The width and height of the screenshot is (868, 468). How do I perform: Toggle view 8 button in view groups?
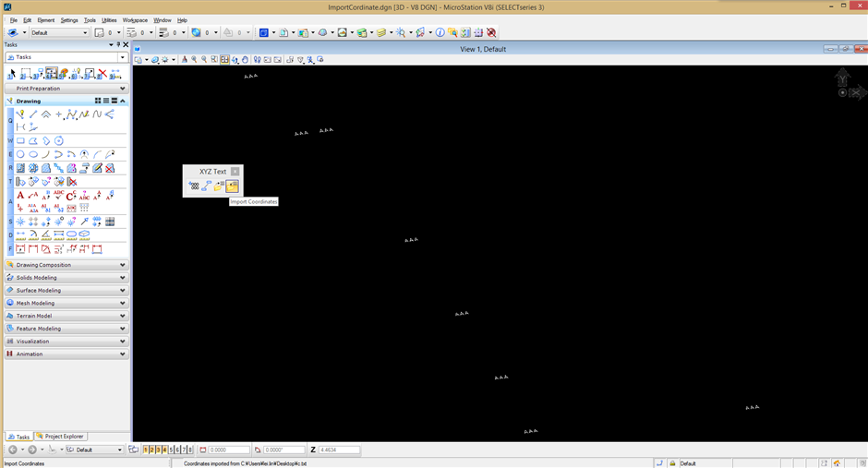pyautogui.click(x=191, y=450)
